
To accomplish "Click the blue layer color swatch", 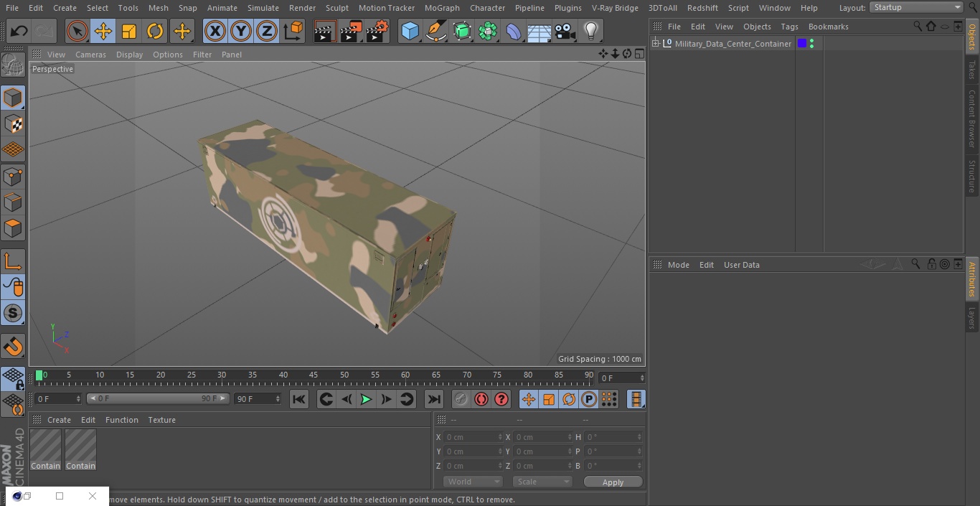I will coord(802,44).
